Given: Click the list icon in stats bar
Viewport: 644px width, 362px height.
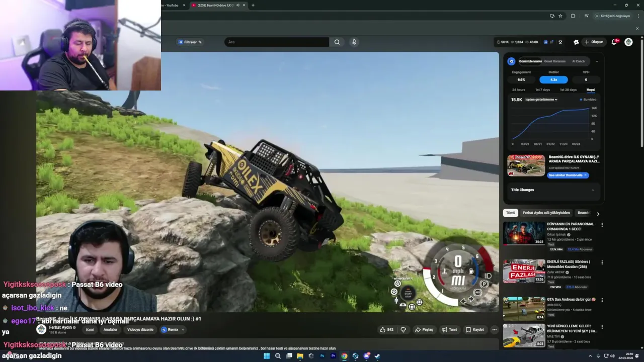Looking at the screenshot, I should 552,42.
